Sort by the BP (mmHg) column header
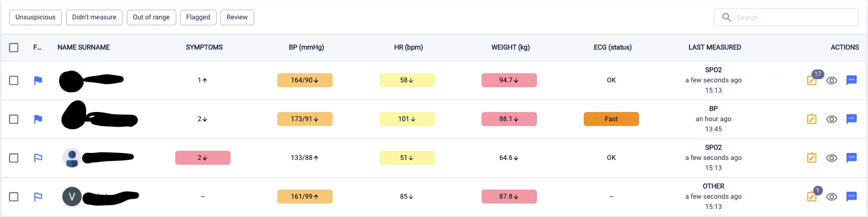 coord(306,47)
